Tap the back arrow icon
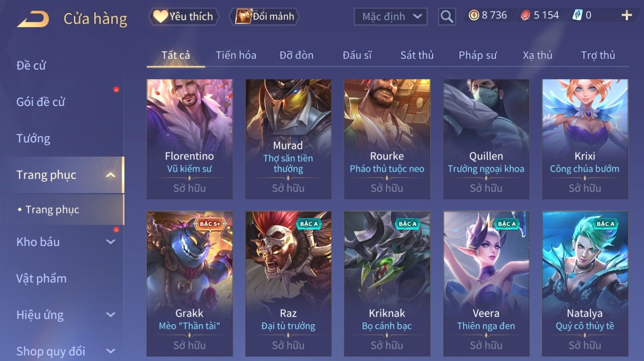The width and height of the screenshot is (644, 361). 33,19
